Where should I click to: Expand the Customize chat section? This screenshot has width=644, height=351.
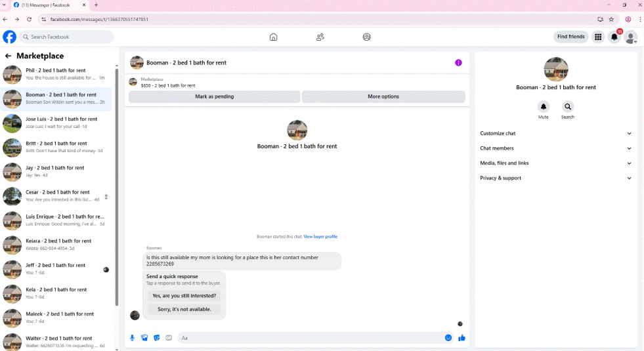tap(555, 133)
